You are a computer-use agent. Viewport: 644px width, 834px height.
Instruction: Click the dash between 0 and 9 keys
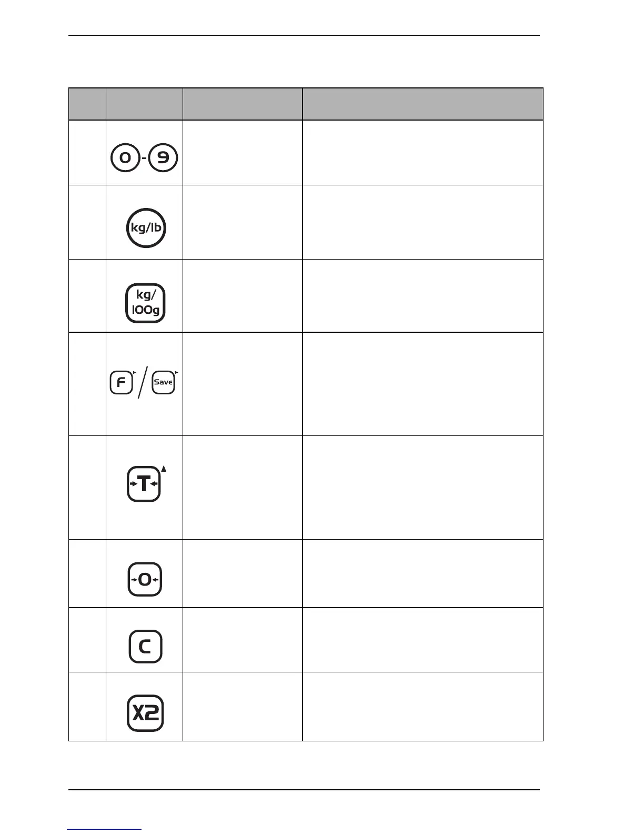pos(145,158)
